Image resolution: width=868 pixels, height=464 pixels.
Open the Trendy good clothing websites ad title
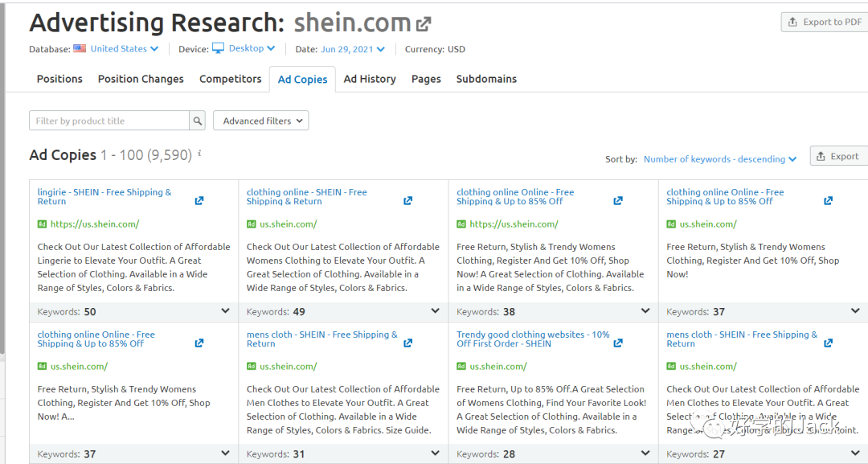[x=533, y=339]
